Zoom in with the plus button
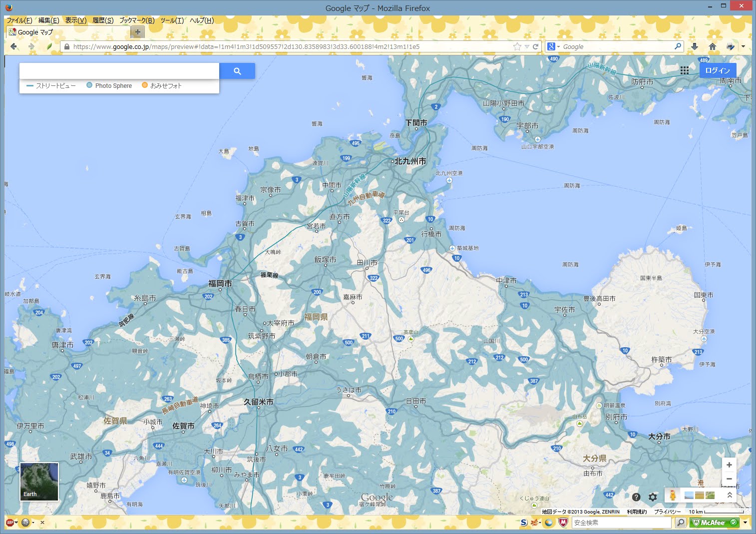The height and width of the screenshot is (534, 756). tap(729, 465)
